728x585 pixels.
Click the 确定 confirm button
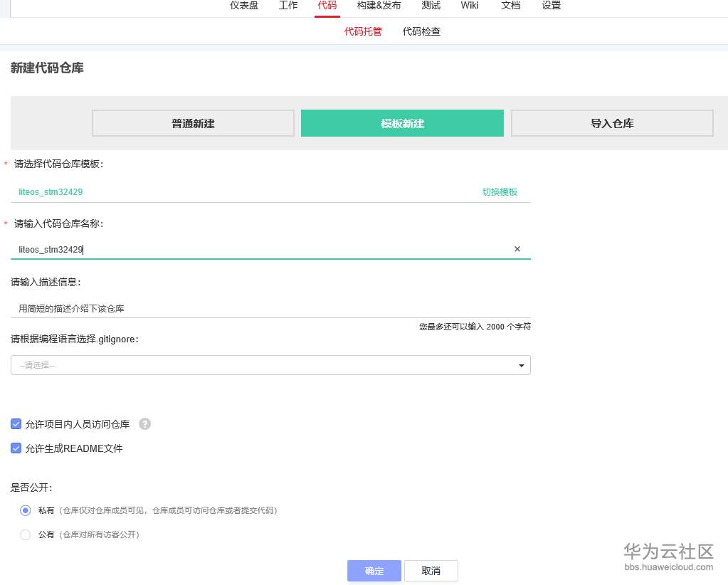(x=374, y=570)
